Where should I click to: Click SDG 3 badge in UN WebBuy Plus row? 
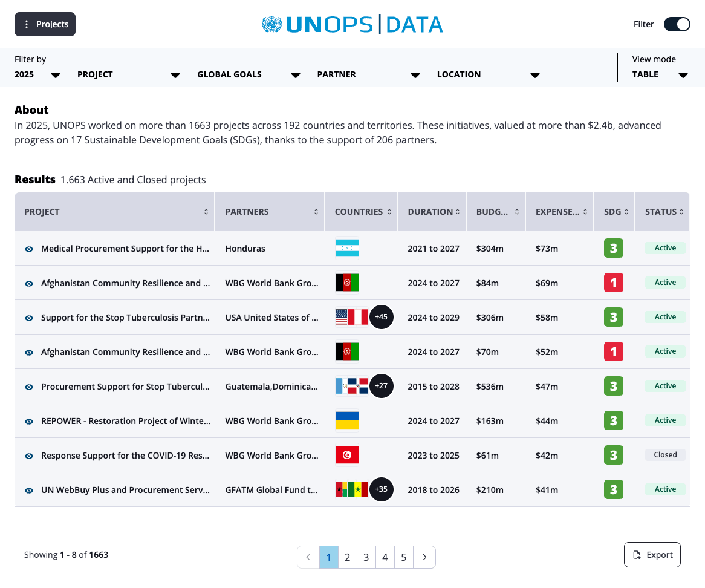(x=614, y=490)
